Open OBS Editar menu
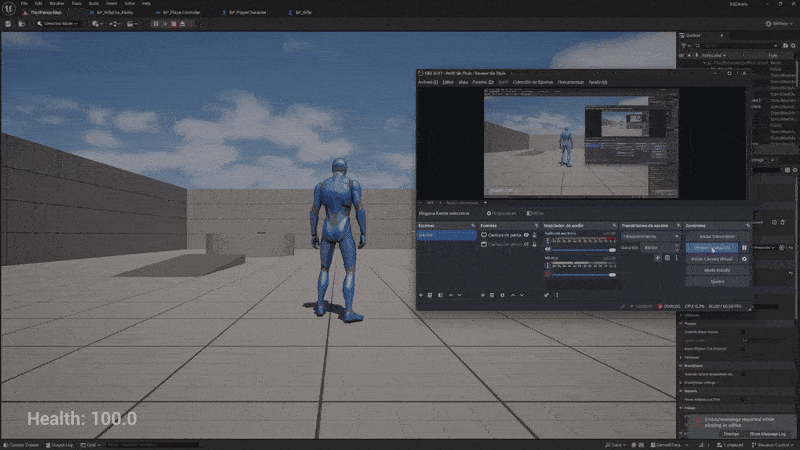The image size is (800, 450). (x=448, y=82)
